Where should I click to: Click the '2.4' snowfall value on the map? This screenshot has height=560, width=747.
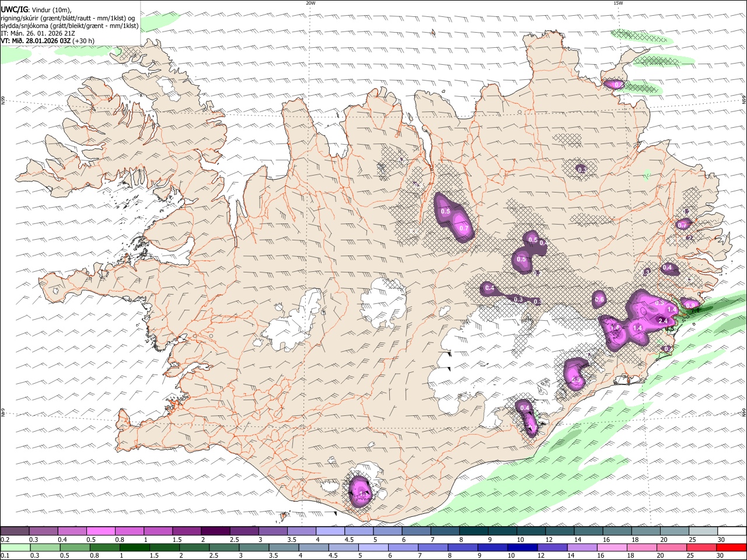coord(663,321)
